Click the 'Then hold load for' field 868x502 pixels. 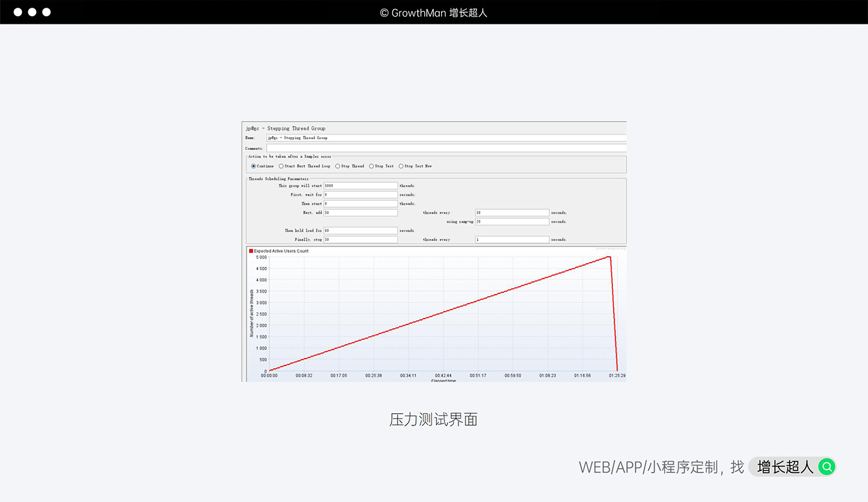click(x=361, y=230)
